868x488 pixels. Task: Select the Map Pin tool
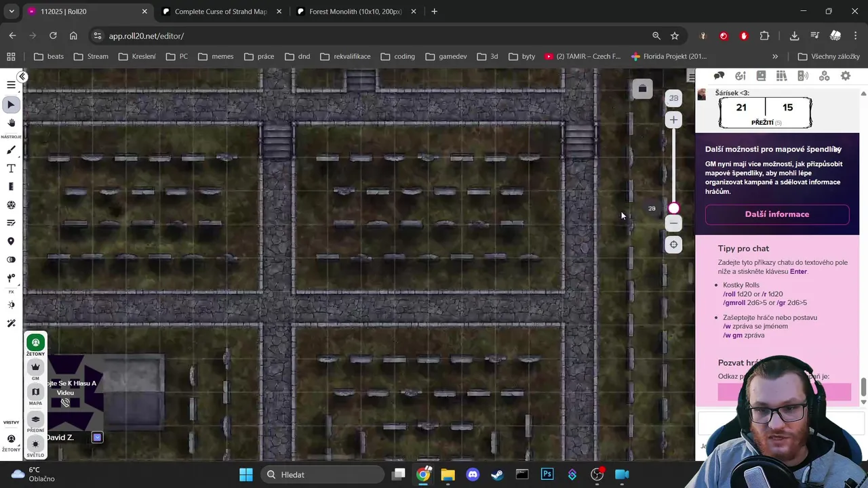[x=11, y=241]
